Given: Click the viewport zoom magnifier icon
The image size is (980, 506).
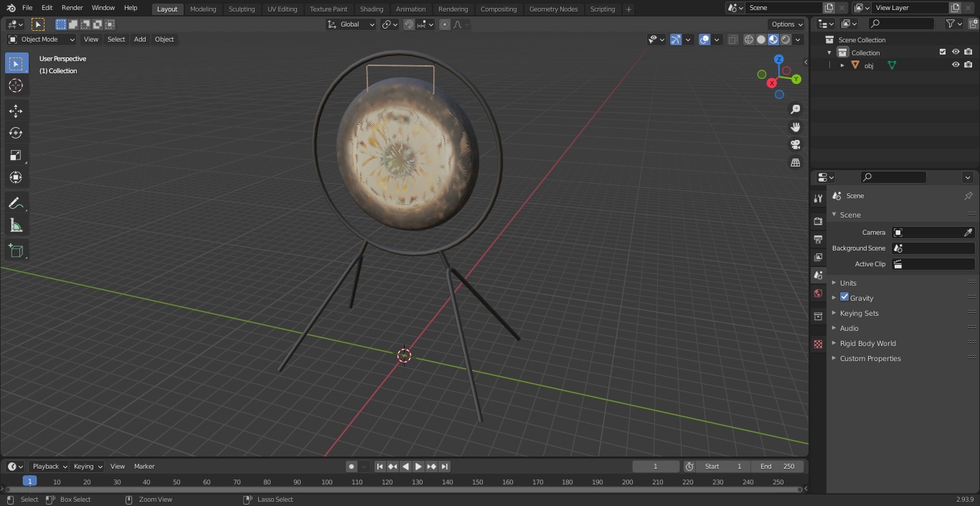Looking at the screenshot, I should tap(795, 109).
